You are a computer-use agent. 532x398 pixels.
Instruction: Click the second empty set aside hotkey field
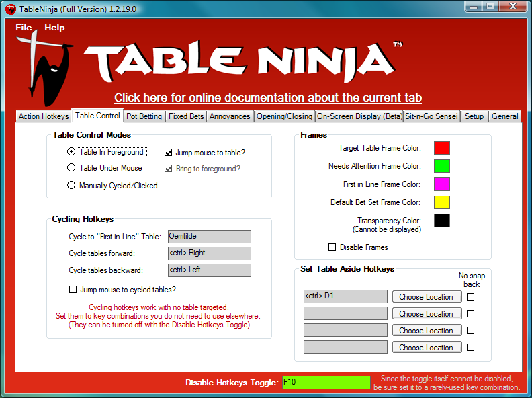tap(345, 313)
